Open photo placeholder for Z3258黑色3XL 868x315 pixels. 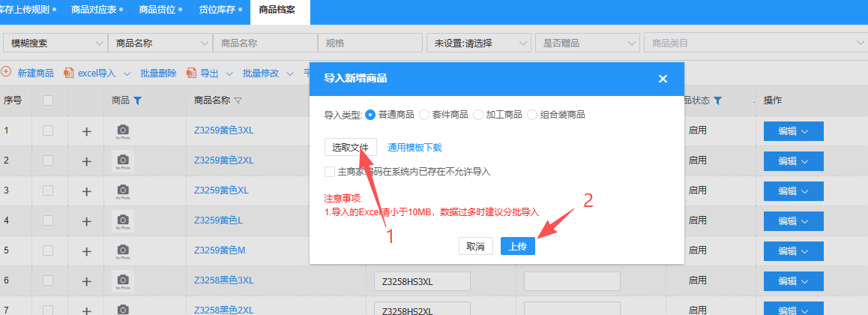tap(123, 281)
